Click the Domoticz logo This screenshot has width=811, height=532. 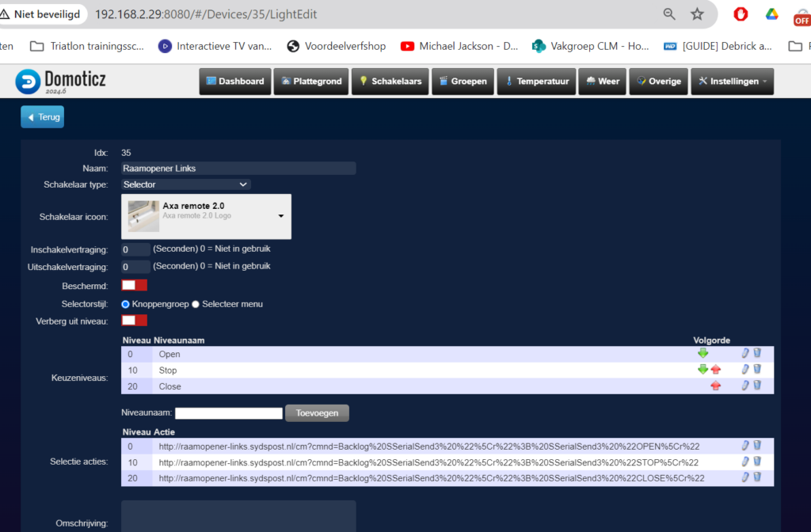[60, 81]
